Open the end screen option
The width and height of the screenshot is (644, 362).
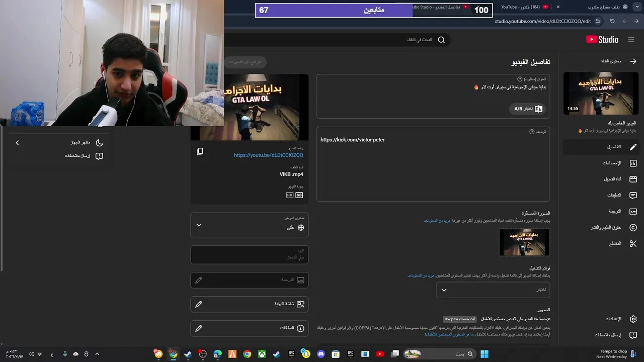pyautogui.click(x=250, y=304)
